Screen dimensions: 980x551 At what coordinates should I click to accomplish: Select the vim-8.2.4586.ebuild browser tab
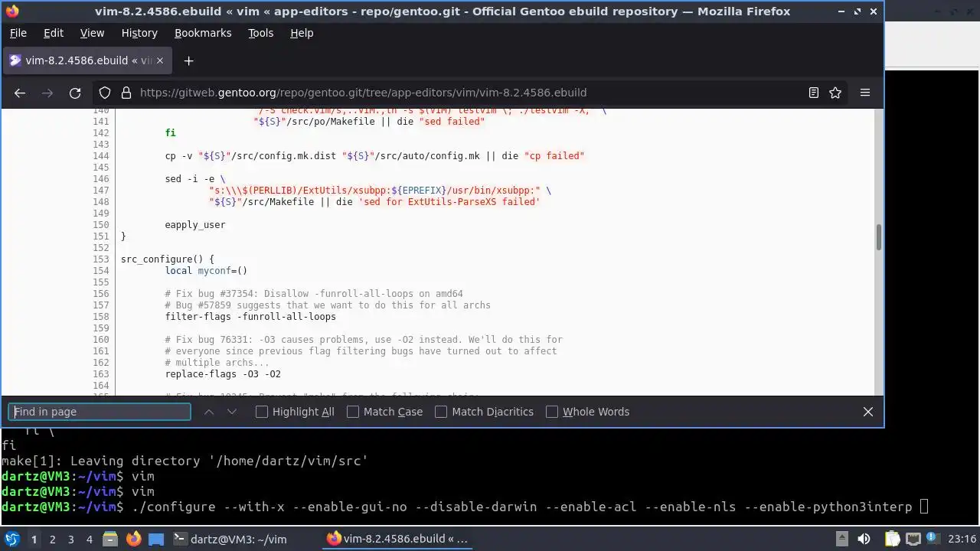87,60
